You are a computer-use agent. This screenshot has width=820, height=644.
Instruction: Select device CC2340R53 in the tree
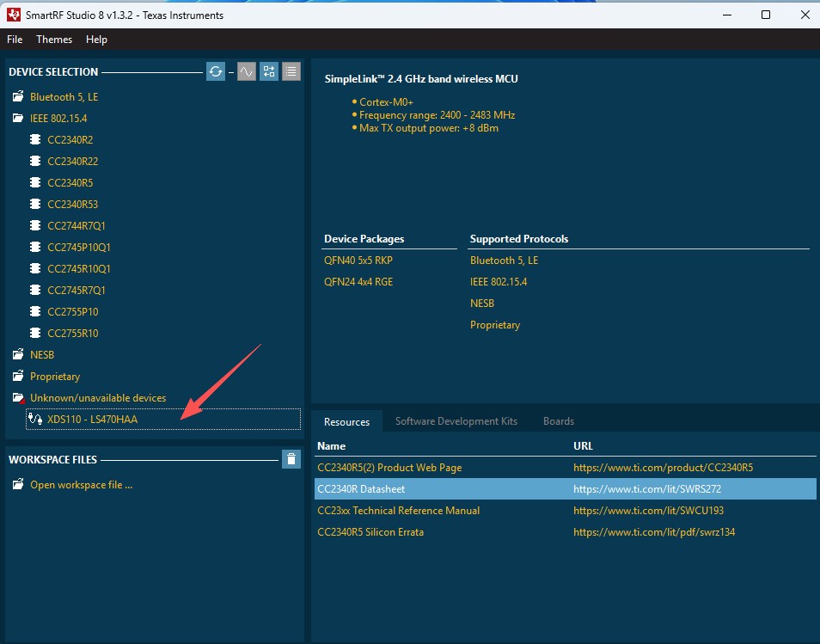click(73, 204)
